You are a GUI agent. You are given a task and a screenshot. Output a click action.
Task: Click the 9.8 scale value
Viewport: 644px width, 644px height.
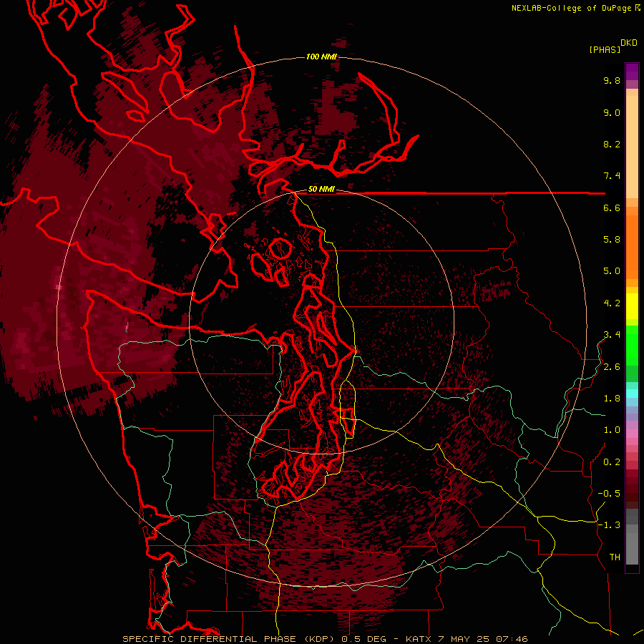point(612,80)
